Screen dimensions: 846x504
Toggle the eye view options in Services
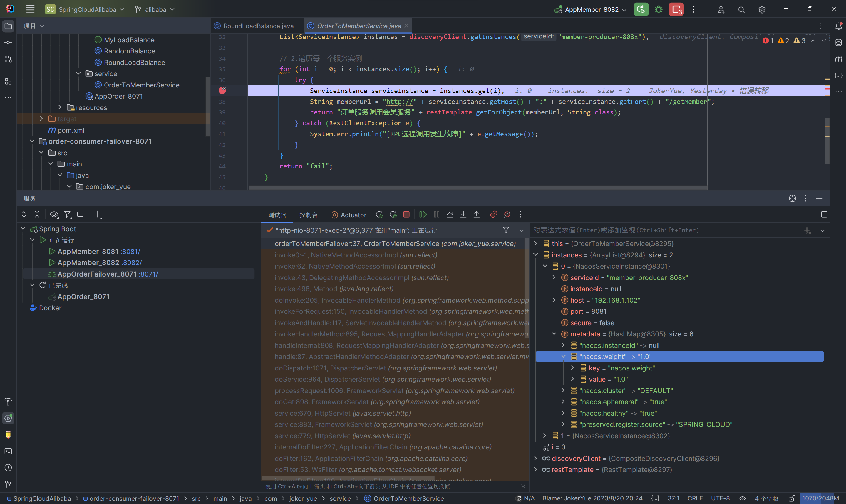click(54, 215)
